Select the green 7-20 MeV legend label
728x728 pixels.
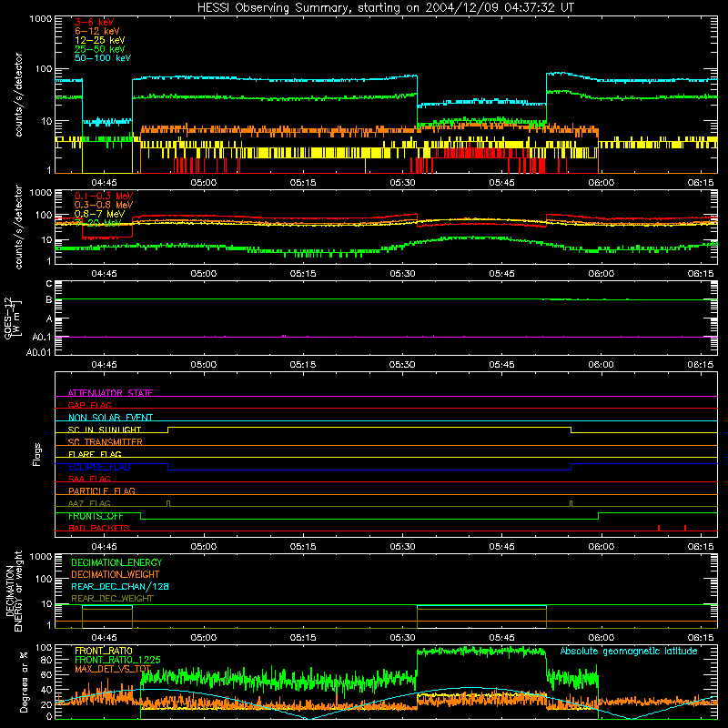pos(97,223)
